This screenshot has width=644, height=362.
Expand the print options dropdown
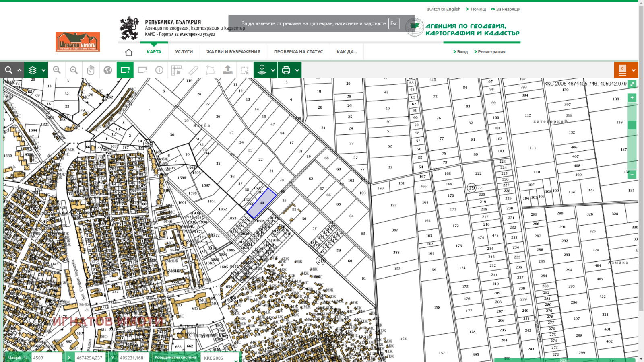297,70
